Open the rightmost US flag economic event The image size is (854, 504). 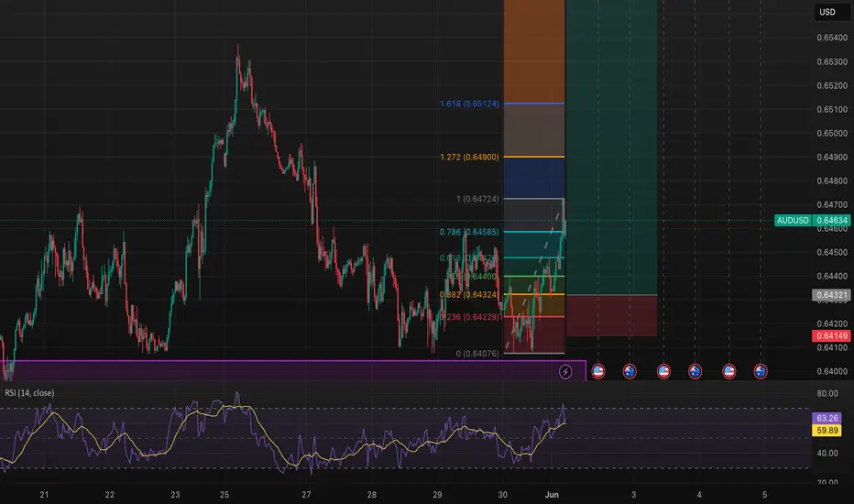coord(728,372)
